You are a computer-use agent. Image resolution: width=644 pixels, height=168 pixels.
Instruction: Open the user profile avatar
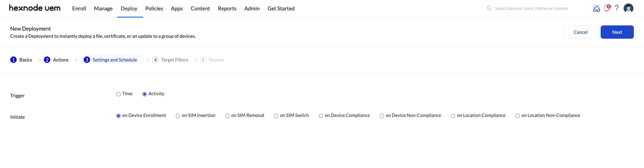point(628,8)
